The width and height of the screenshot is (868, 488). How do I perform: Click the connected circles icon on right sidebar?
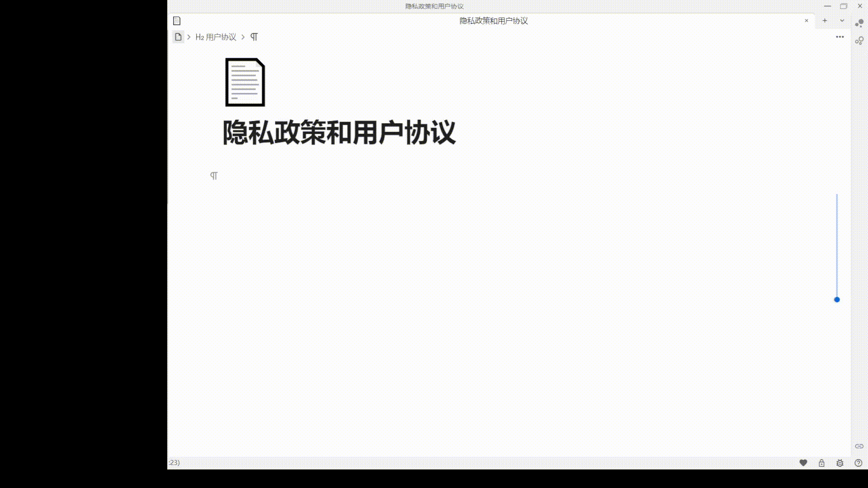tap(859, 41)
